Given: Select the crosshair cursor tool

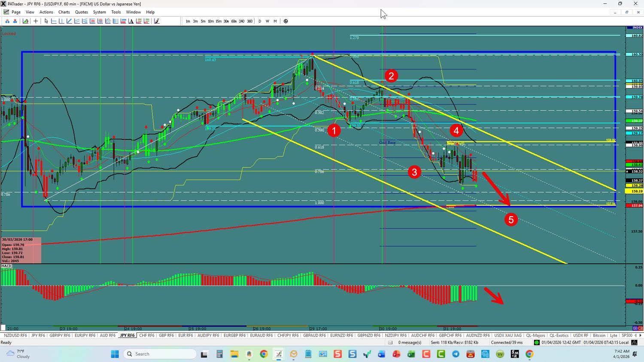Looking at the screenshot, I should 36,21.
